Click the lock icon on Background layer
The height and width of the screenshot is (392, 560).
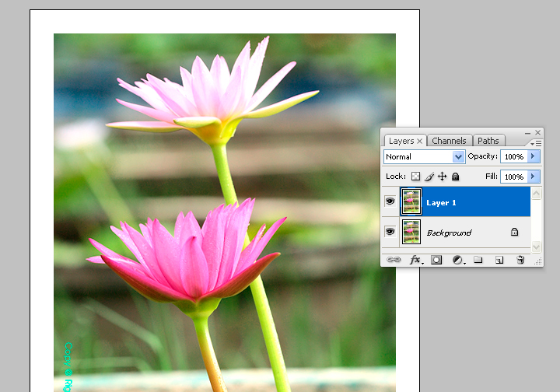click(514, 232)
